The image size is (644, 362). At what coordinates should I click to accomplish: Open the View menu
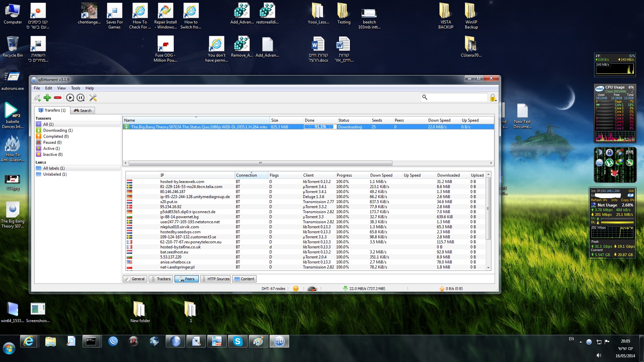click(x=61, y=88)
